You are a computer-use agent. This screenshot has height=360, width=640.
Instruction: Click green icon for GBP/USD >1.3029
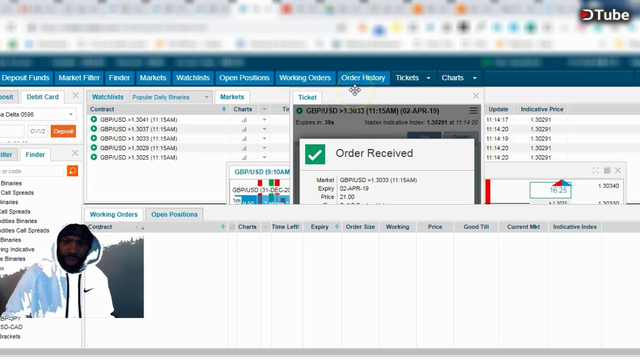click(x=93, y=147)
